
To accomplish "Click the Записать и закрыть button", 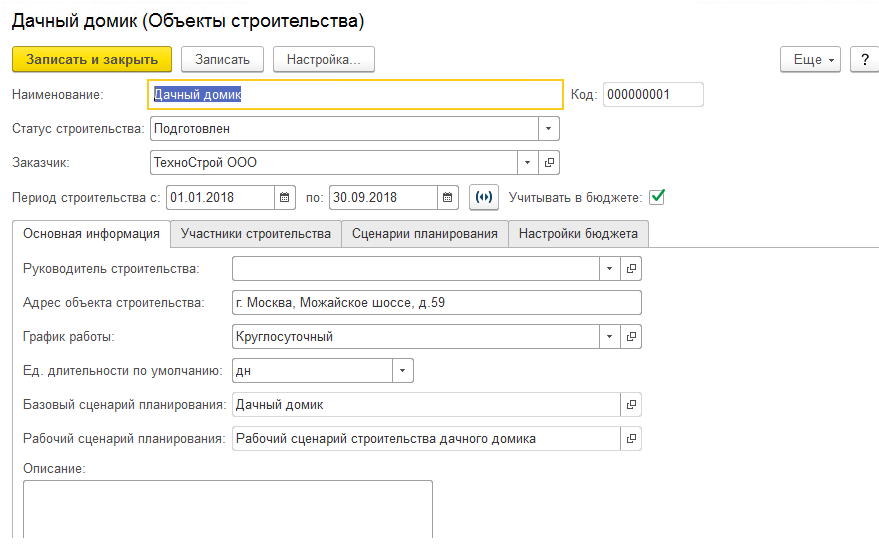I will (x=92, y=59).
